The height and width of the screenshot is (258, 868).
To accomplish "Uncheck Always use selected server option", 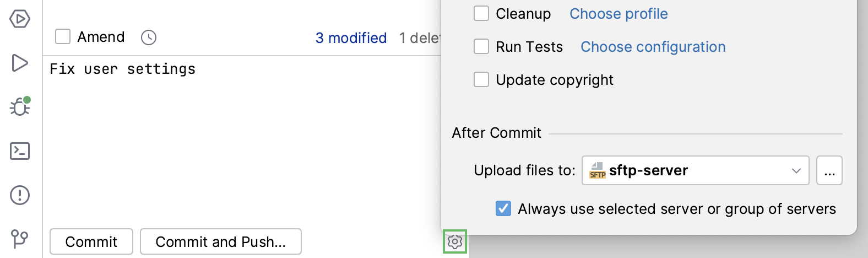I will click(503, 209).
